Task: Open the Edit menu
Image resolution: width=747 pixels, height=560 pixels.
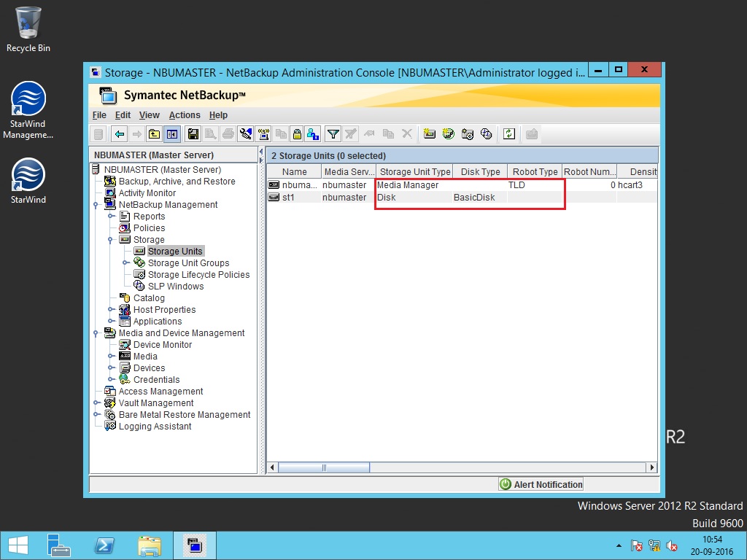Action: 123,115
